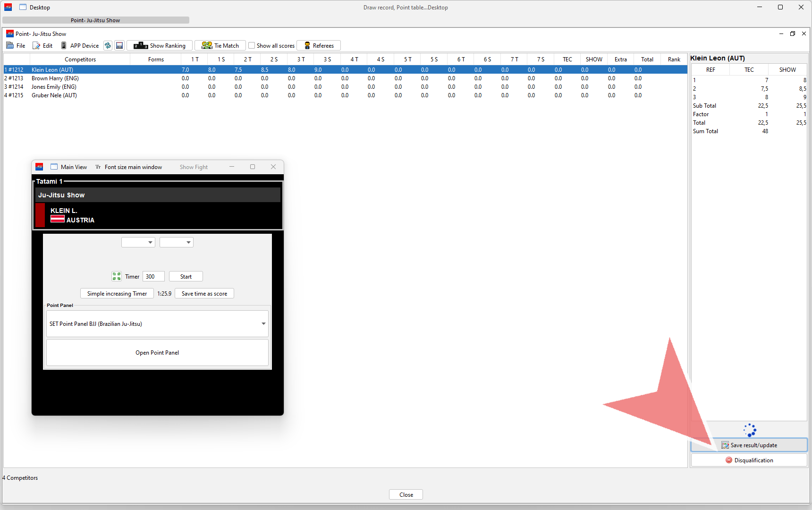Click the red Disqualification button

749,460
